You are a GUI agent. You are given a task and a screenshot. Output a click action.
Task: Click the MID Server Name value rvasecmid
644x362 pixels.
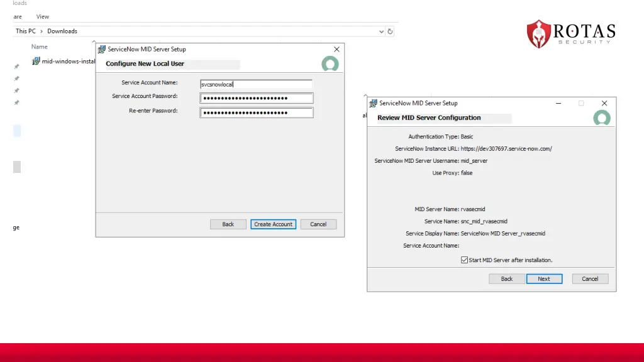pos(473,209)
